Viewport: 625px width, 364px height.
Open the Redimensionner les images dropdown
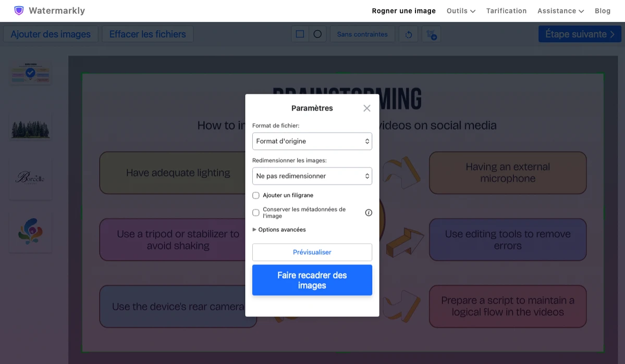312,176
